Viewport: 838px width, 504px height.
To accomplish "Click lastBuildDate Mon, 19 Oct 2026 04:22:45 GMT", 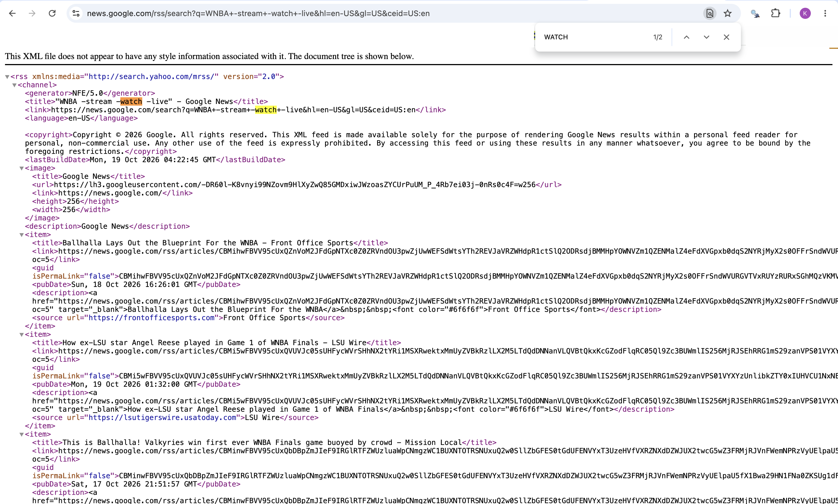I will pos(153,160).
